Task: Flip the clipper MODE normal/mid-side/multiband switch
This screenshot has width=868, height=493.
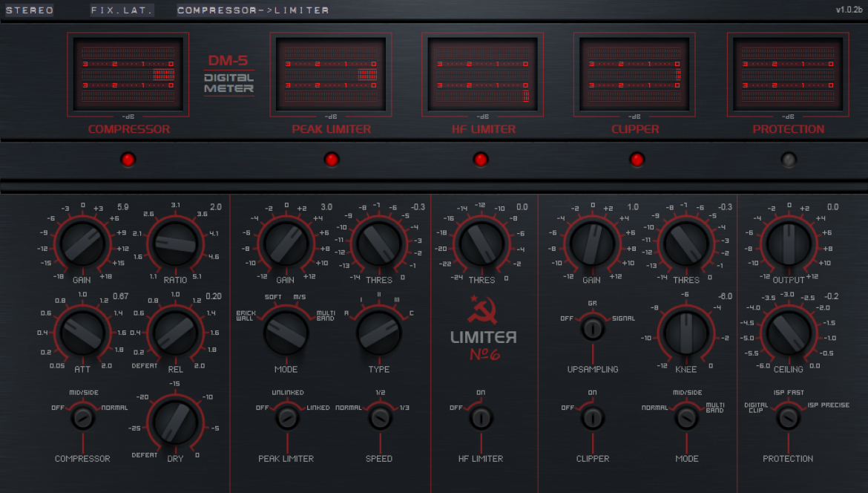Action: (686, 418)
